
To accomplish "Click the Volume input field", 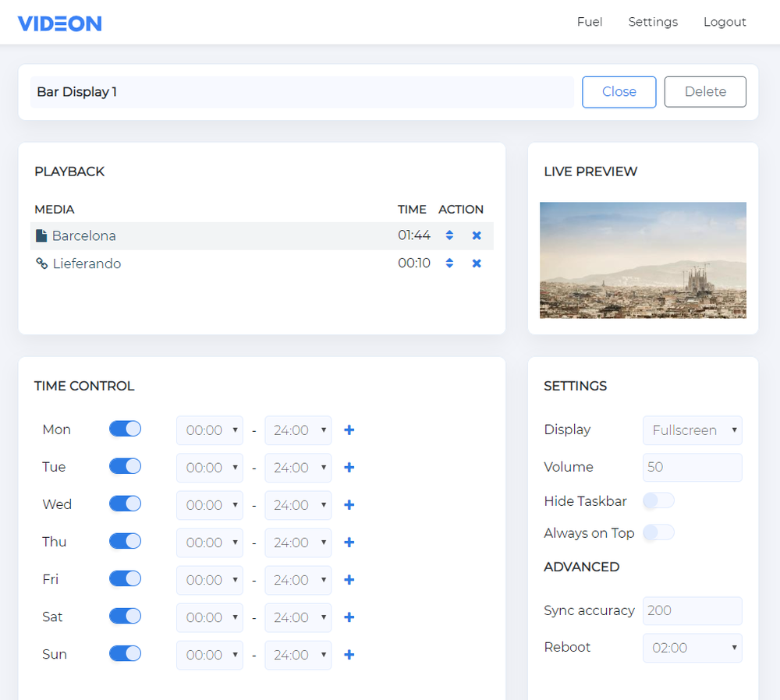I will click(x=693, y=468).
